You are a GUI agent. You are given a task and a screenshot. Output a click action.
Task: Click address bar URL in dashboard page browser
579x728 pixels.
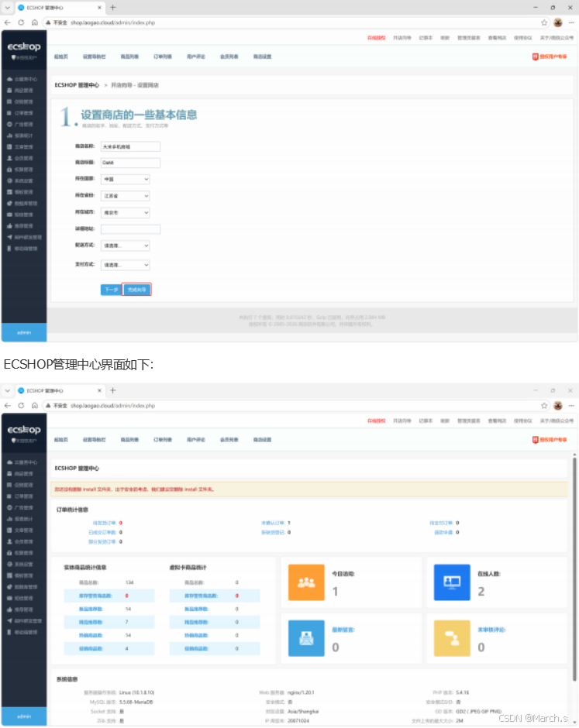click(x=112, y=406)
